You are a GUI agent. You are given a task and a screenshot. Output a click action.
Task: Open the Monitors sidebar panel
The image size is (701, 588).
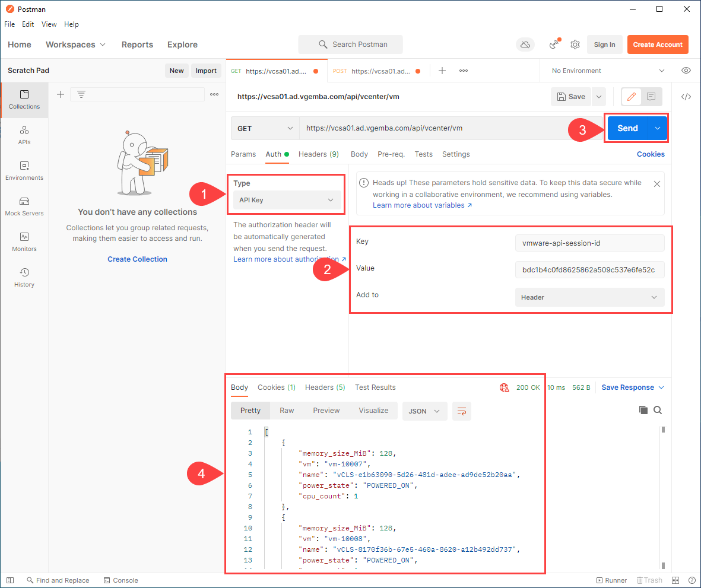tap(24, 242)
